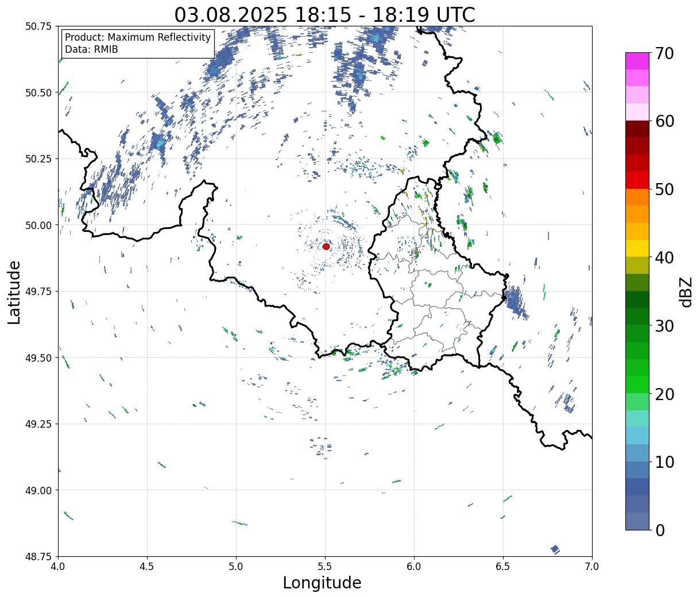The image size is (700, 597).
Task: Click the 'Longitude' axis label
Action: pyautogui.click(x=322, y=583)
